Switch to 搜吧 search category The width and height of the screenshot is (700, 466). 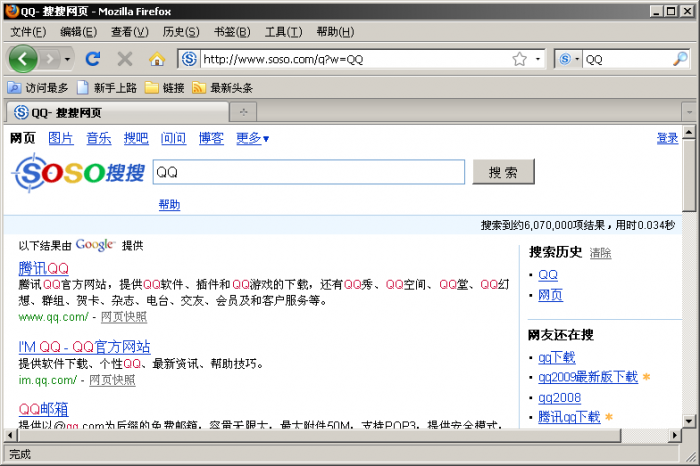tap(136, 138)
